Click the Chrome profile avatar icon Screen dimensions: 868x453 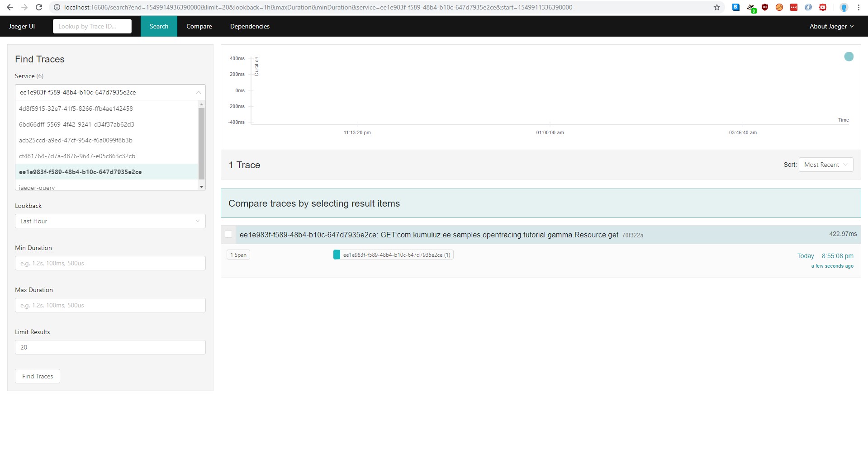(844, 7)
